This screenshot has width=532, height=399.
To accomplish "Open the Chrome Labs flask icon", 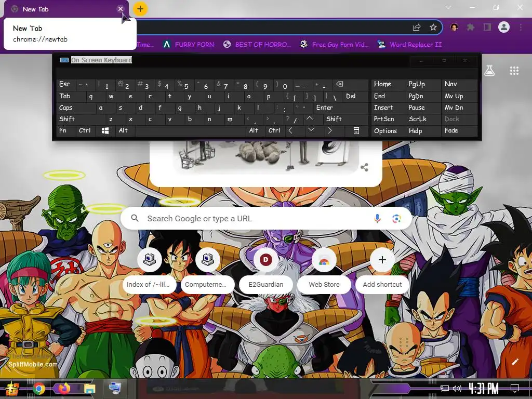I will click(489, 71).
